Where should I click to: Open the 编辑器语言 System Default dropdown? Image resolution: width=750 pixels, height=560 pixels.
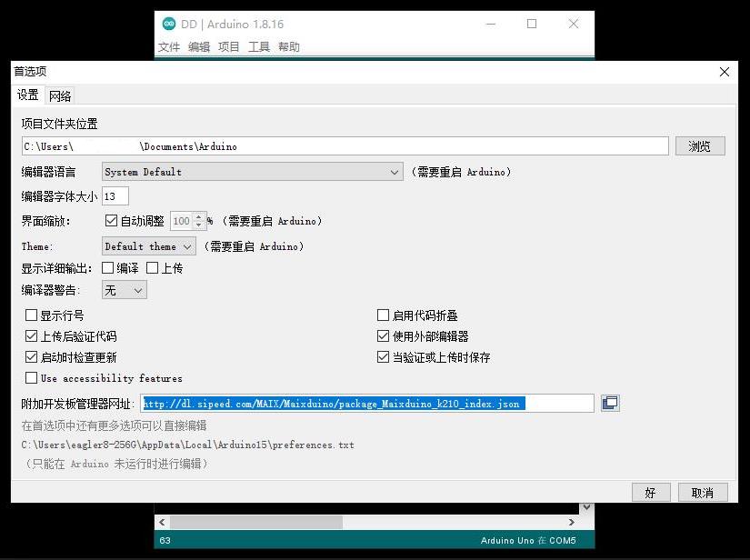pos(252,172)
